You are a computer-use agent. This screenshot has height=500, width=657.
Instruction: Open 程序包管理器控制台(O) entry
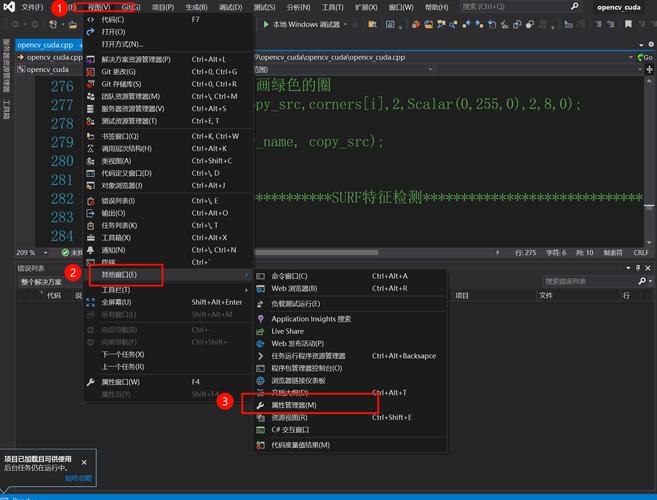pyautogui.click(x=350, y=368)
